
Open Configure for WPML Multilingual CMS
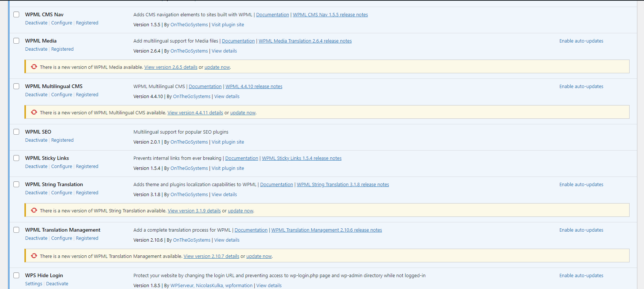point(61,95)
